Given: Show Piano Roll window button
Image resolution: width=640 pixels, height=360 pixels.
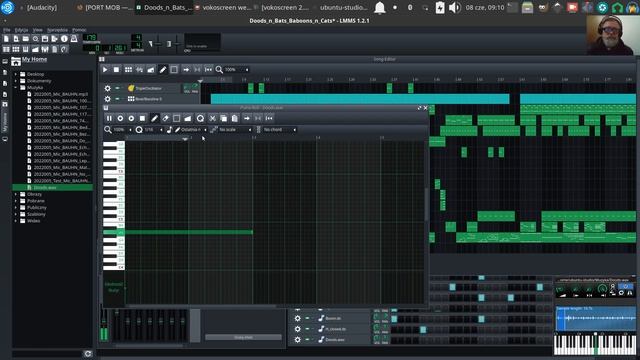Looking at the screenshot, I should 26,49.
